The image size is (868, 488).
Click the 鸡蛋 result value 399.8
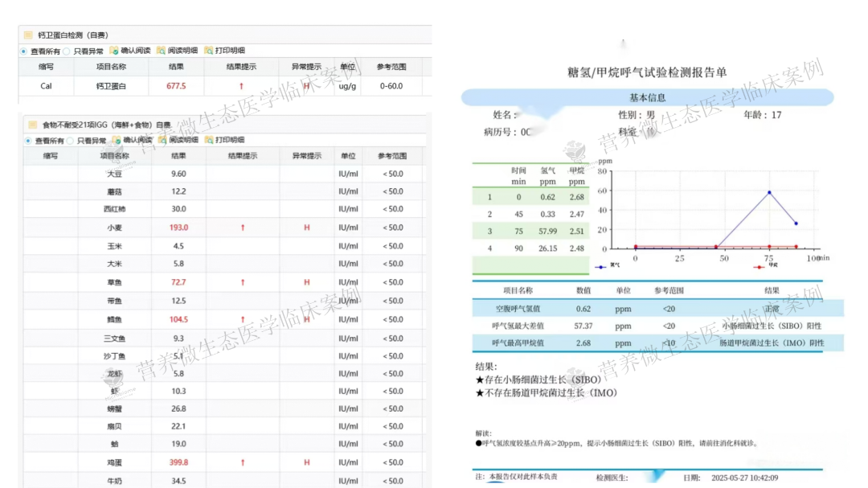(x=178, y=462)
